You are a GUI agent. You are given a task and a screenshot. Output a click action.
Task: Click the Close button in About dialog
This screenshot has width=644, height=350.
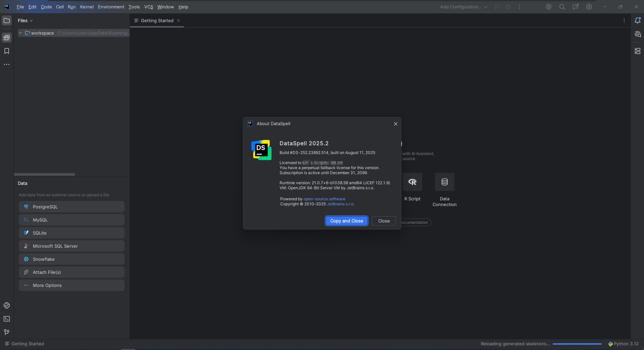pos(384,221)
